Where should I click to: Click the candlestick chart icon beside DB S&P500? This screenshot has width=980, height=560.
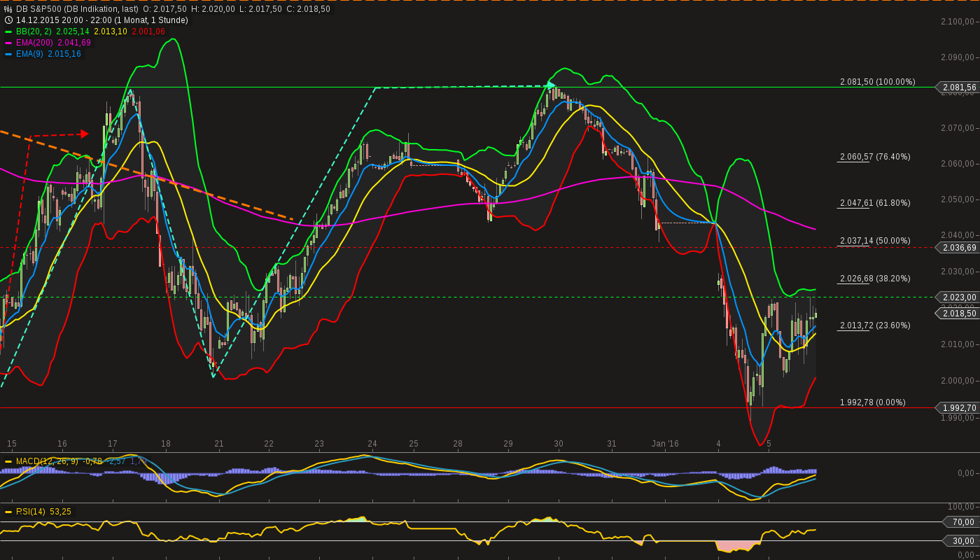pos(8,9)
